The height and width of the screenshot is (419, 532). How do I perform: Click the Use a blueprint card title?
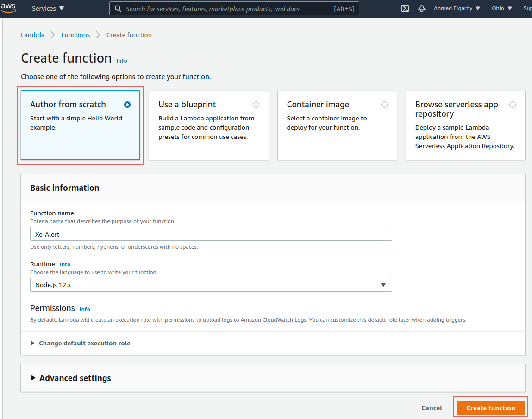click(187, 105)
